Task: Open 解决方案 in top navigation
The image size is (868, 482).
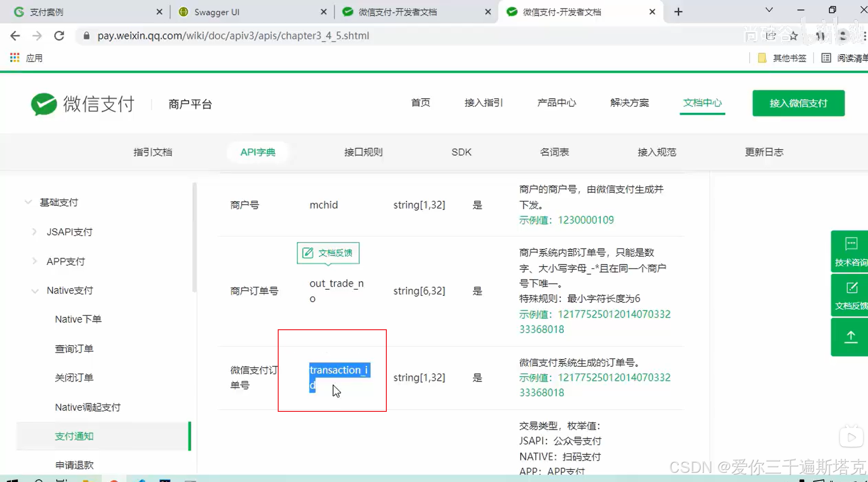Action: 629,103
